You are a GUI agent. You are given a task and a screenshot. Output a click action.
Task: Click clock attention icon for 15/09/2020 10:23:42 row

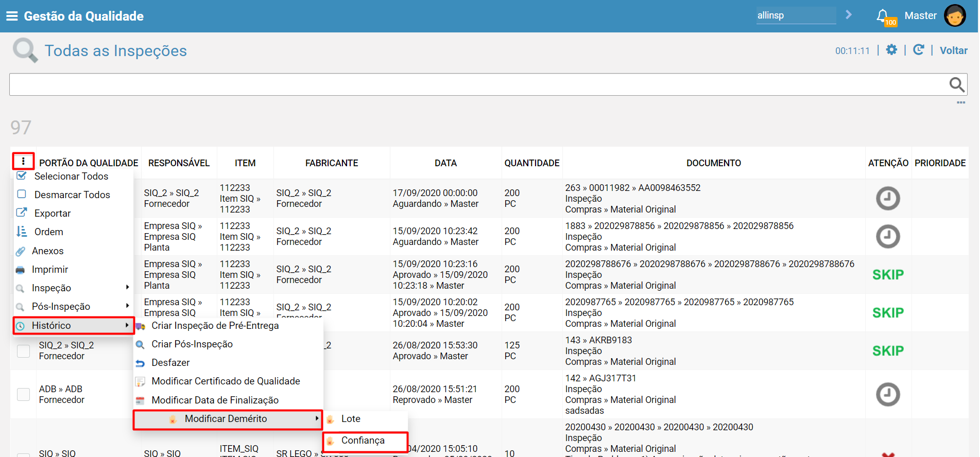(888, 236)
